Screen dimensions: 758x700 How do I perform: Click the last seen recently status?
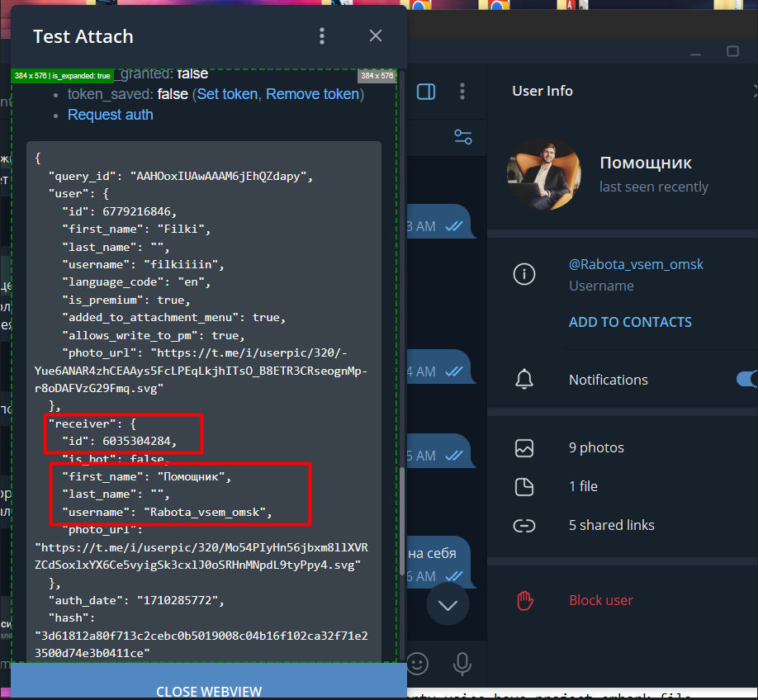point(654,187)
